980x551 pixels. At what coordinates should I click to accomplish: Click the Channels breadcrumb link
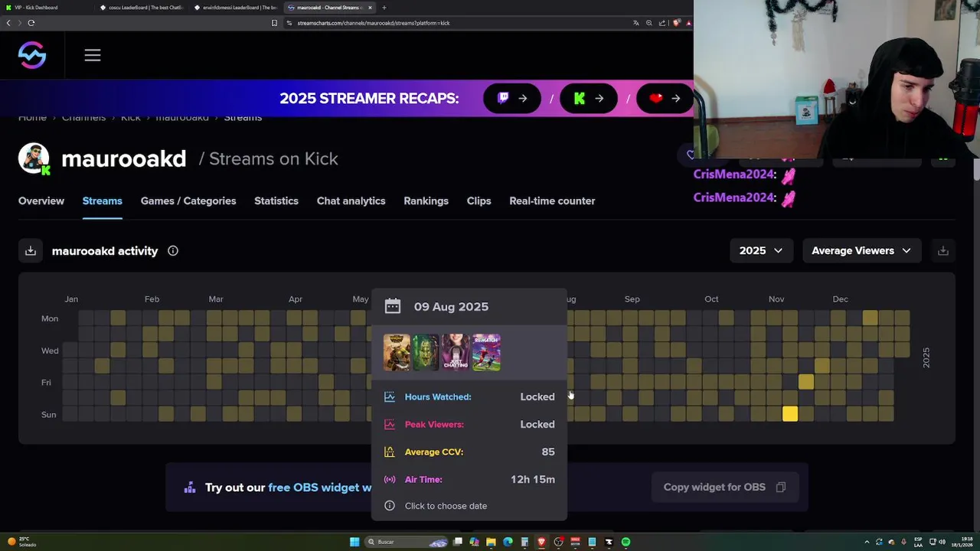coord(83,118)
